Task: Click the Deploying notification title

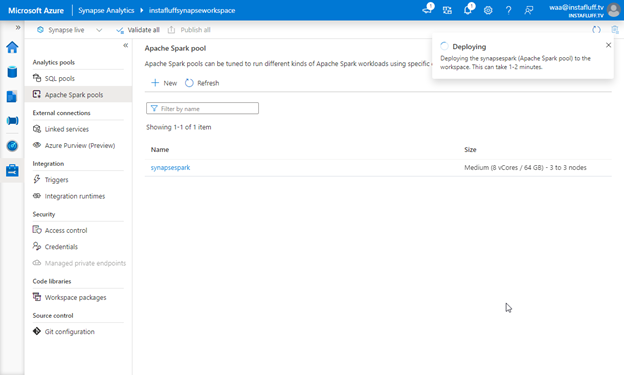Action: [469, 47]
